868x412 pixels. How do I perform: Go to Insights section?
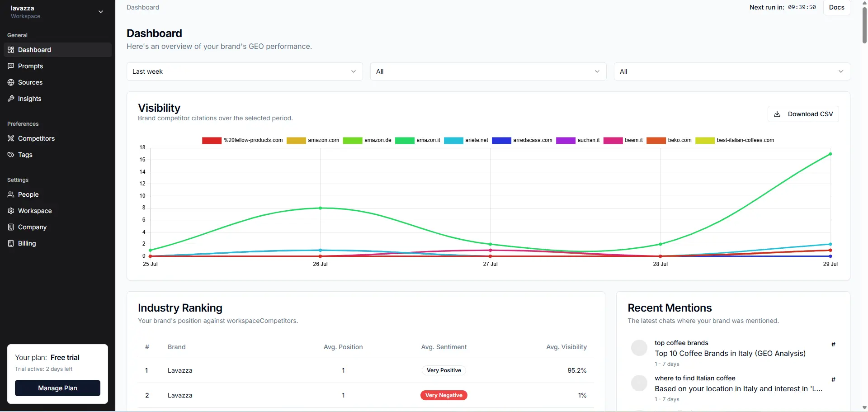tap(57, 99)
